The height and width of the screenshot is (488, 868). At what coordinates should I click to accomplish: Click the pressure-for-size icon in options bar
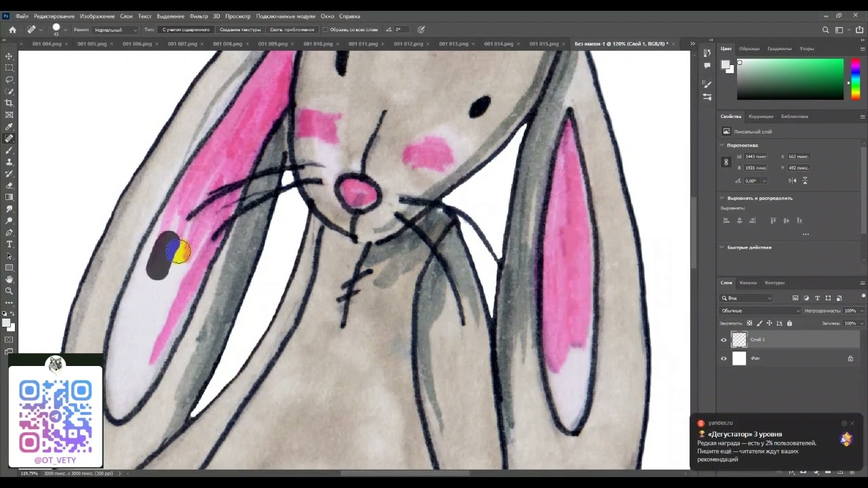[421, 30]
